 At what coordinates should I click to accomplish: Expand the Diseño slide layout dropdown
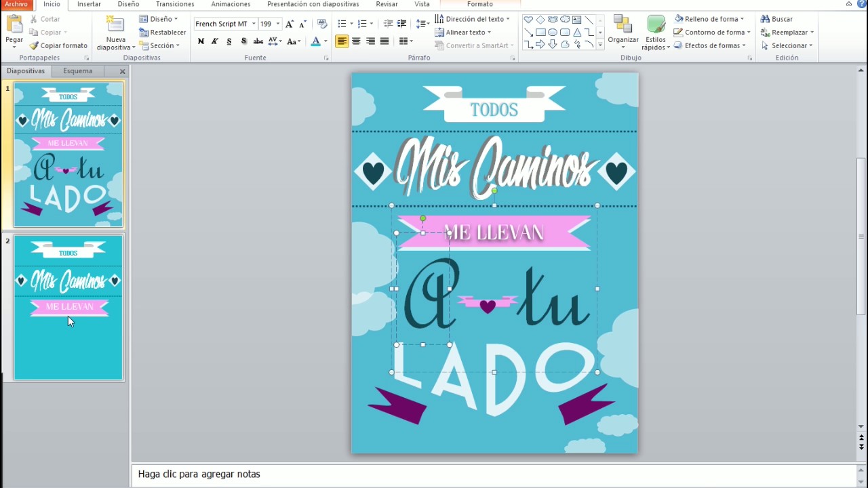pos(160,18)
